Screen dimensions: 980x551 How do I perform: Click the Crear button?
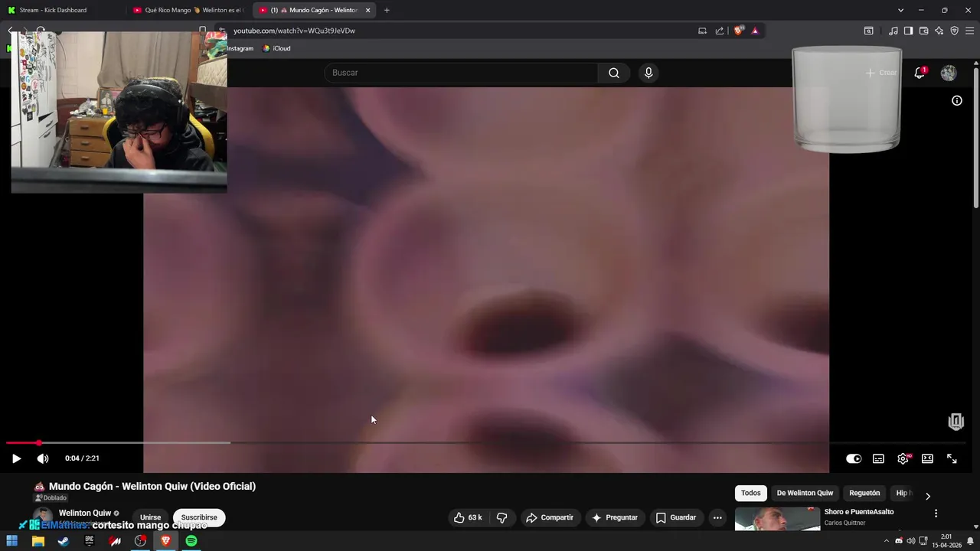(881, 73)
